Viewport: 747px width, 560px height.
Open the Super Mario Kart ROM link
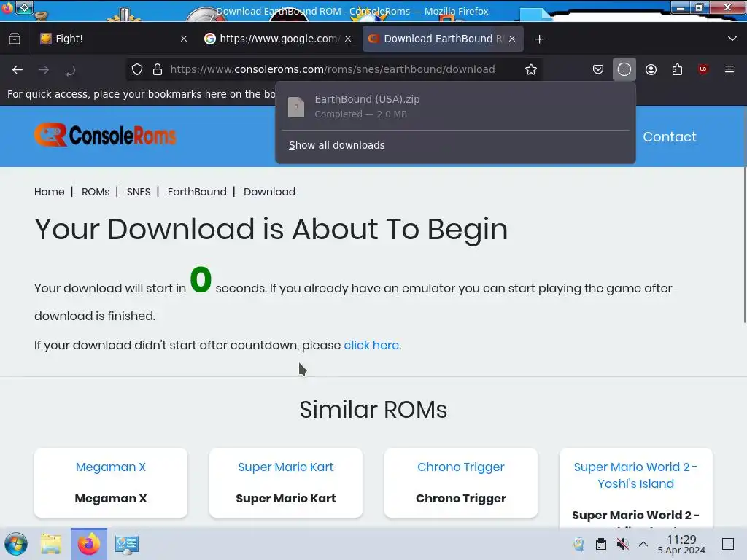point(286,467)
